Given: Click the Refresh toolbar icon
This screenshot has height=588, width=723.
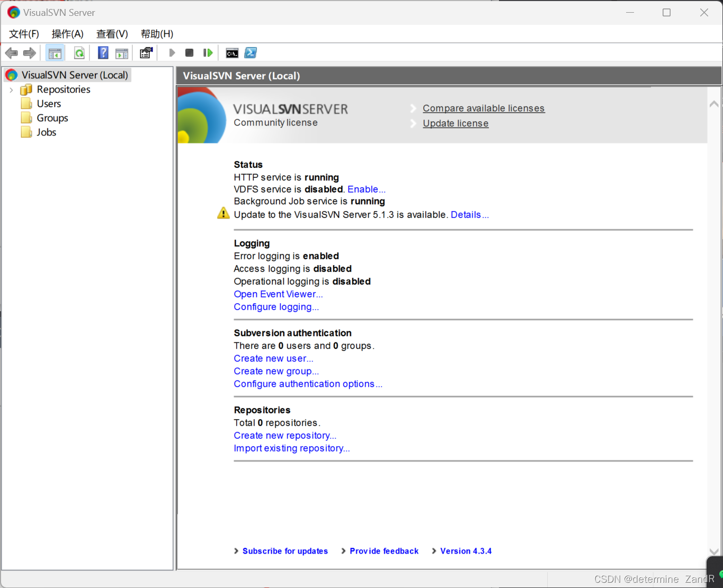Looking at the screenshot, I should [79, 53].
